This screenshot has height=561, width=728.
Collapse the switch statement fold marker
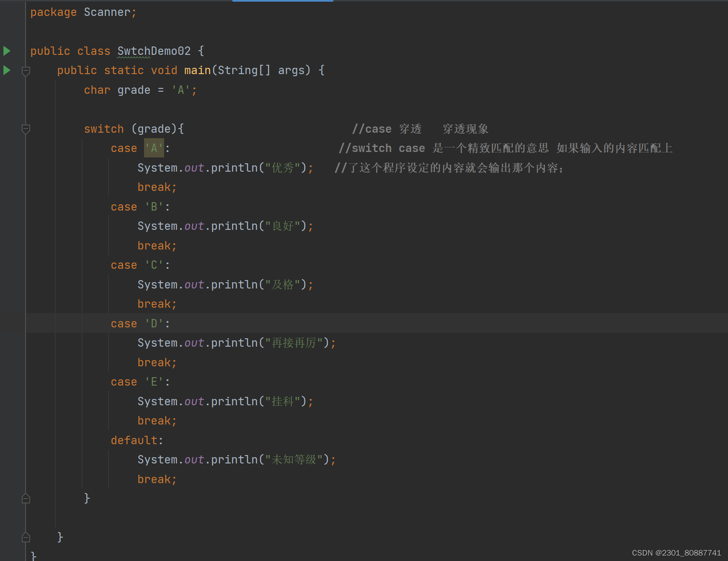(26, 129)
